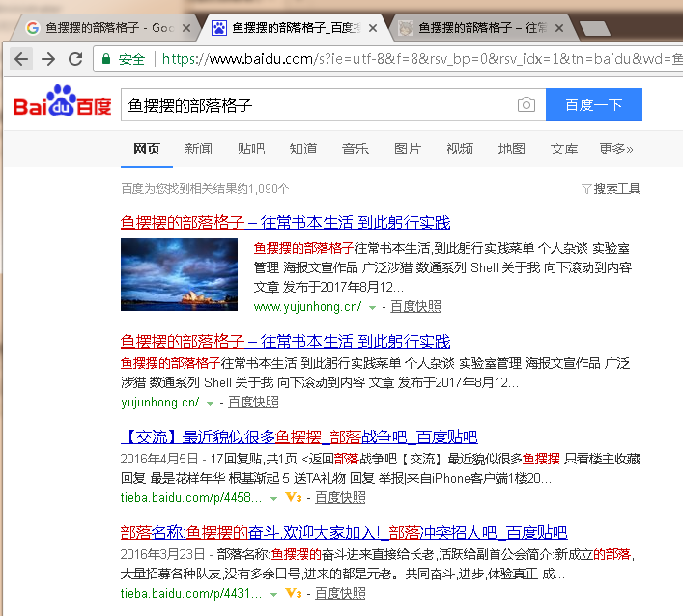The height and width of the screenshot is (616, 683).
Task: Click the browser back arrow button
Action: [x=21, y=59]
